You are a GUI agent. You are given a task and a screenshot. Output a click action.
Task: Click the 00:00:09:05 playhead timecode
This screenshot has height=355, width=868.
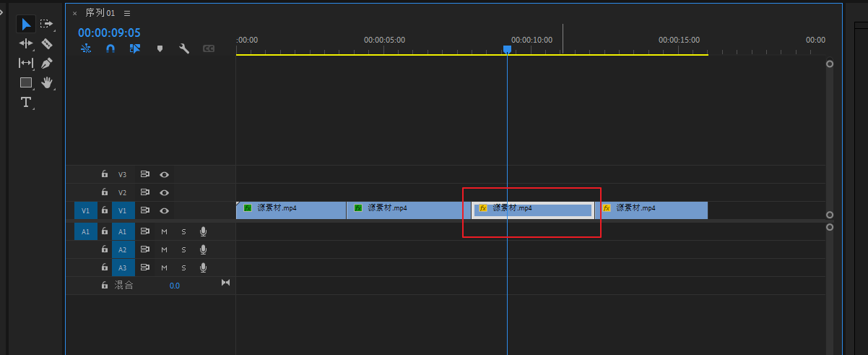(109, 33)
